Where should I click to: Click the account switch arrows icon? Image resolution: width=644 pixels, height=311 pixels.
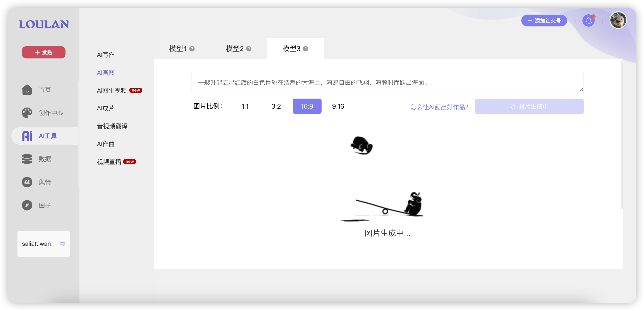coord(63,244)
